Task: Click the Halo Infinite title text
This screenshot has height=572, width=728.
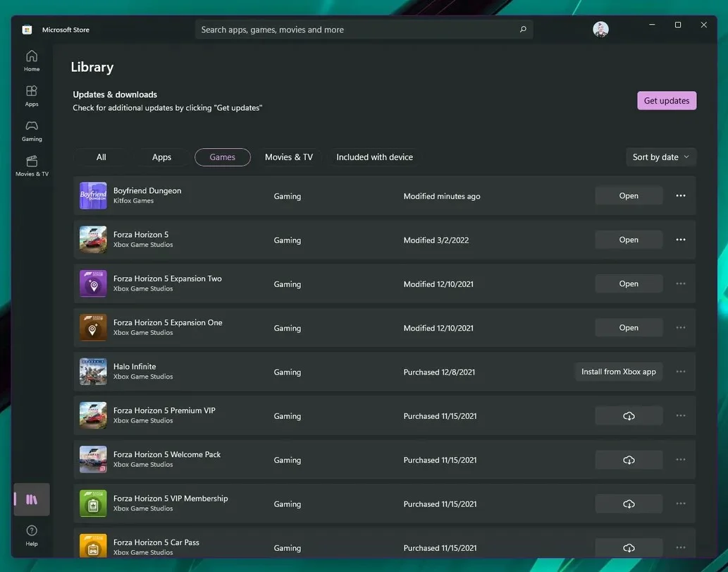Action: (135, 367)
